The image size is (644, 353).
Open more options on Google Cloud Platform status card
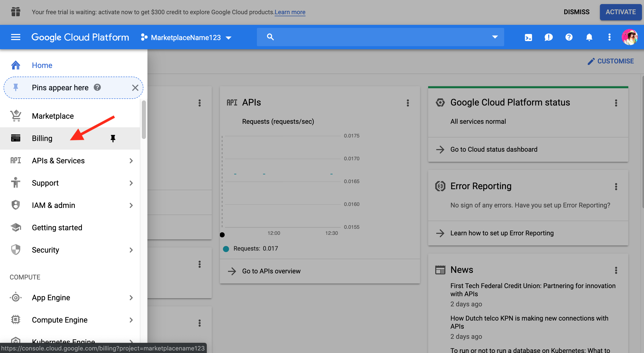[x=616, y=103]
